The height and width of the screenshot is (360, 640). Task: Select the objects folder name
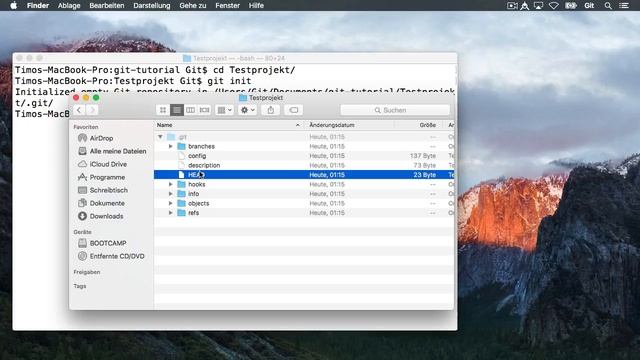(198, 203)
